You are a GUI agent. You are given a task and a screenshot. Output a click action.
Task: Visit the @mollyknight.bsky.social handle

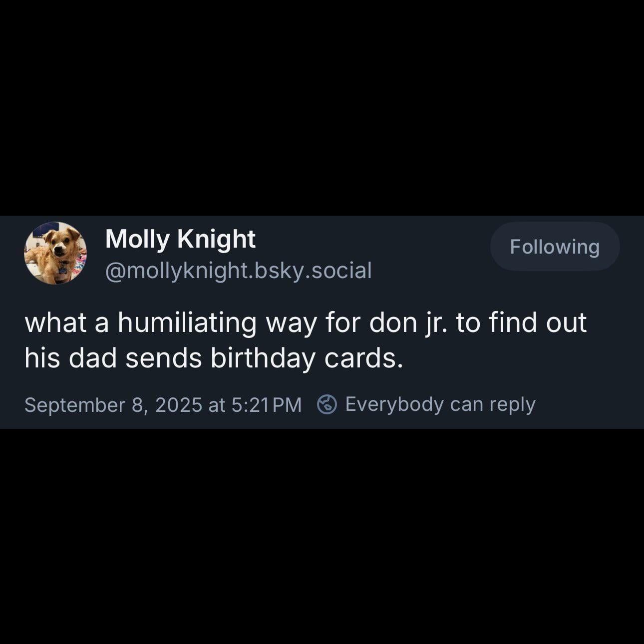click(238, 270)
